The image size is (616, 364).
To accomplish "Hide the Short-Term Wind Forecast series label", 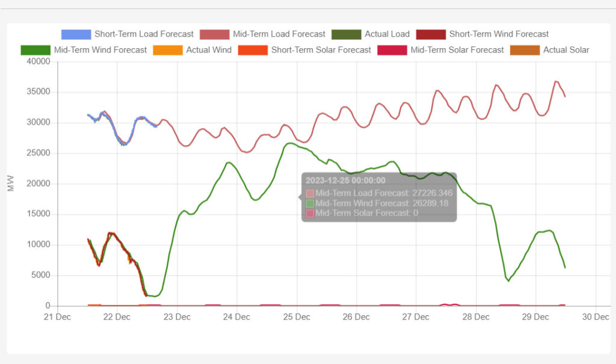I will point(499,34).
